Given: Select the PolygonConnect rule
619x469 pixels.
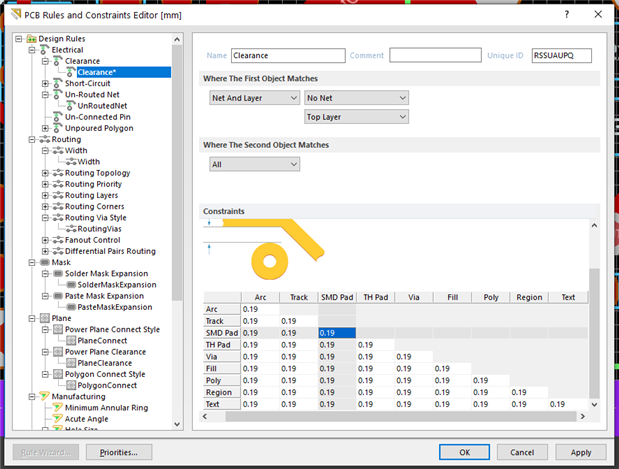Looking at the screenshot, I should pyautogui.click(x=105, y=385).
